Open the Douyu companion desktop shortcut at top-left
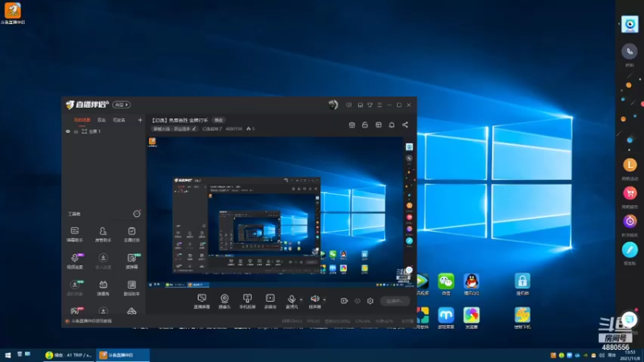Screen dimensions: 644x362 13,14
